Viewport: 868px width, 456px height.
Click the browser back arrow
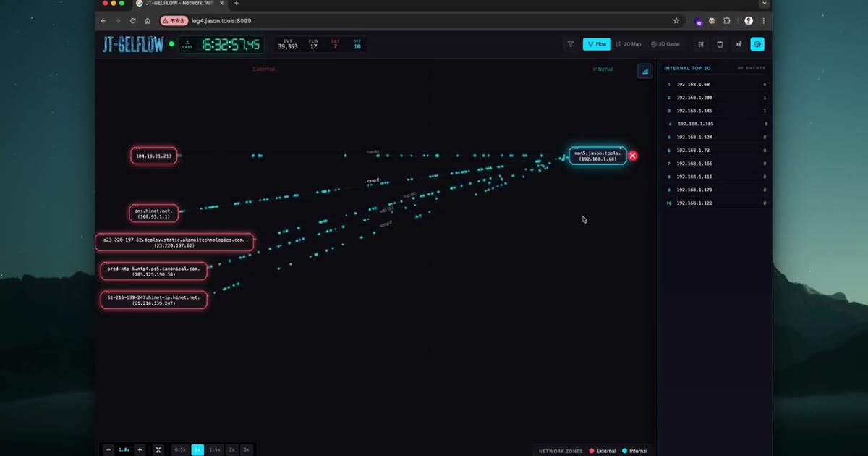pos(103,21)
